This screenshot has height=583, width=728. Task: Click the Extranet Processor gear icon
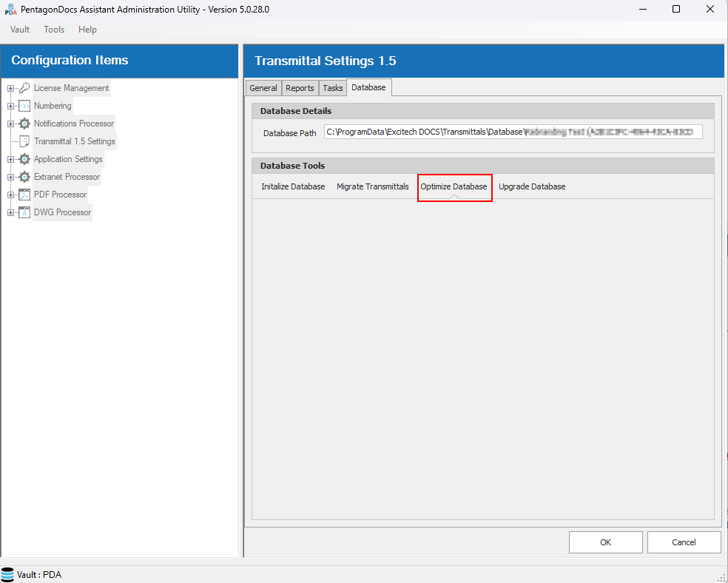point(24,177)
